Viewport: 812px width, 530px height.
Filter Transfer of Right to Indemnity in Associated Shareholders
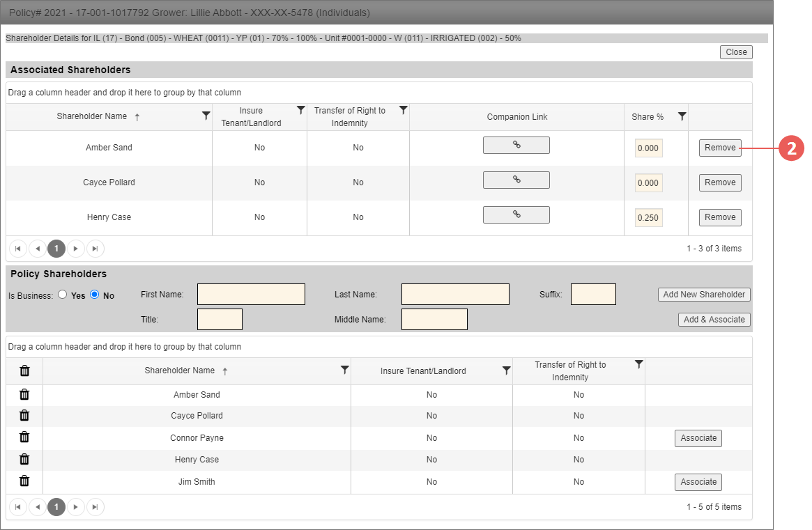403,110
